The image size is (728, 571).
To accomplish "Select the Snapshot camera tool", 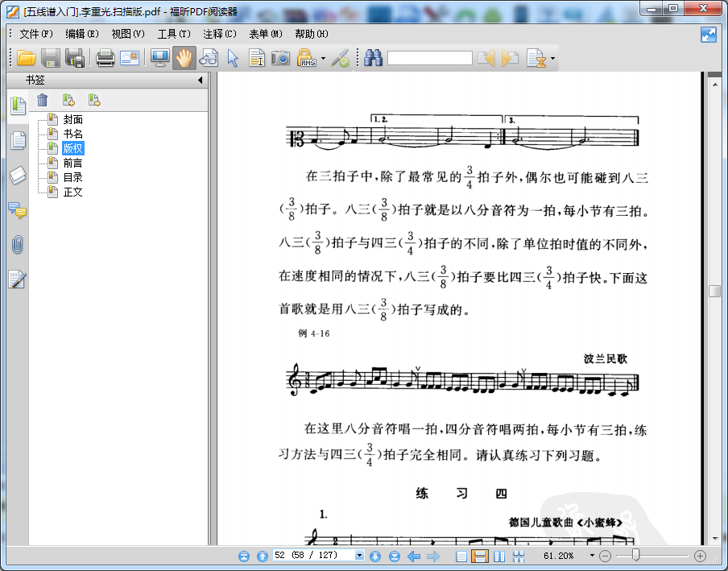I will click(280, 58).
